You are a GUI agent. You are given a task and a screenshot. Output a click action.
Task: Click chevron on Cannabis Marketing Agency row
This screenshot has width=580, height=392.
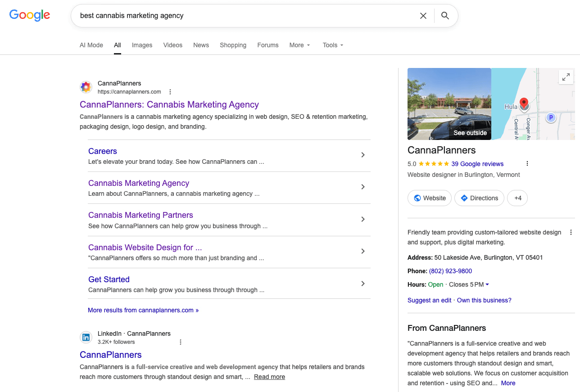363,187
